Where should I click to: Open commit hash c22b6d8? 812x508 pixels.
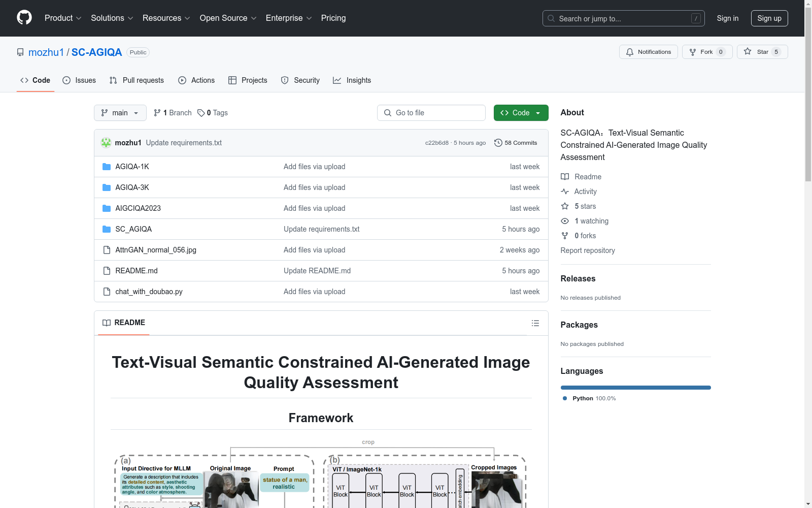coord(437,143)
